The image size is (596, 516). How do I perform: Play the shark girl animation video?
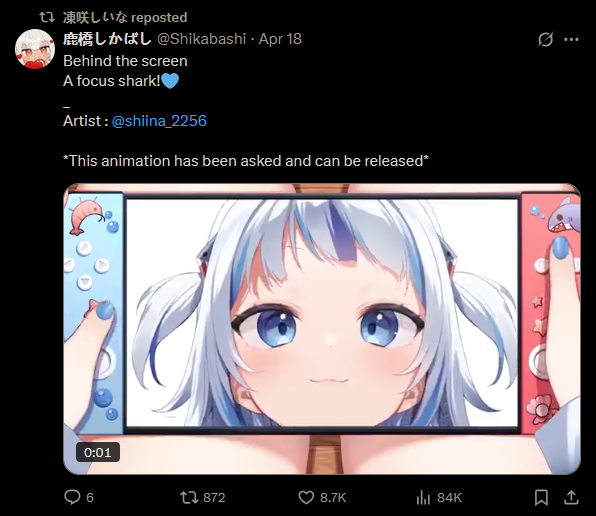322,329
